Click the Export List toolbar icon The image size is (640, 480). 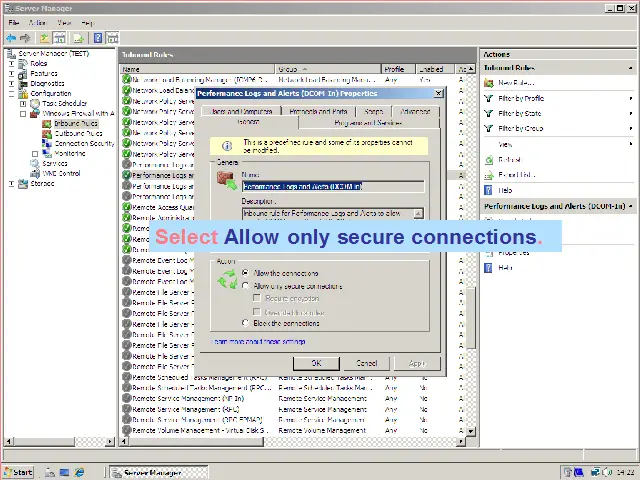click(x=78, y=38)
